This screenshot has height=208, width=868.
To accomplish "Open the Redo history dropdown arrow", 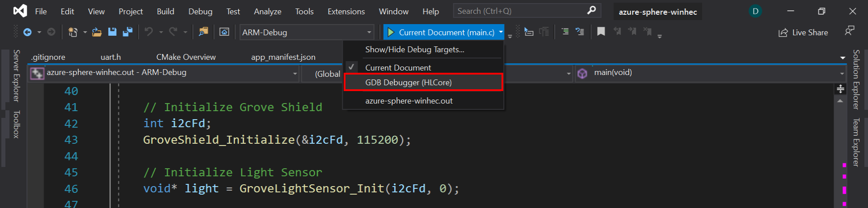I will (185, 32).
